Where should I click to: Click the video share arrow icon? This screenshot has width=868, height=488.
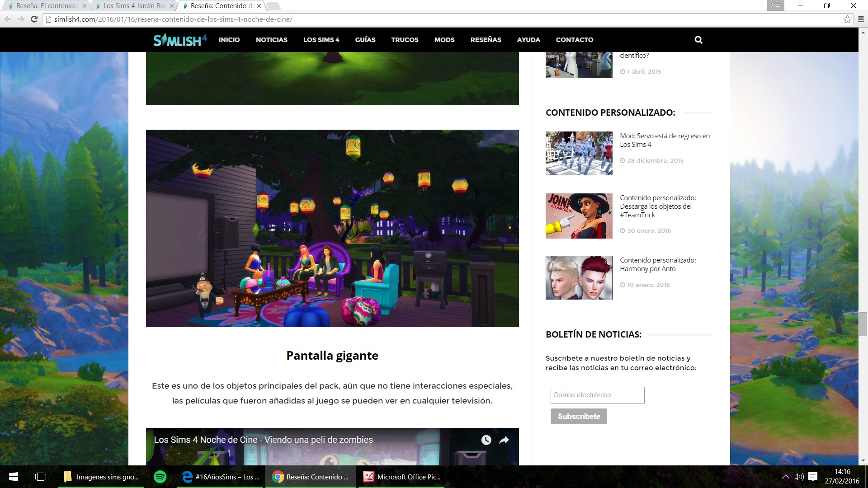[x=504, y=440]
